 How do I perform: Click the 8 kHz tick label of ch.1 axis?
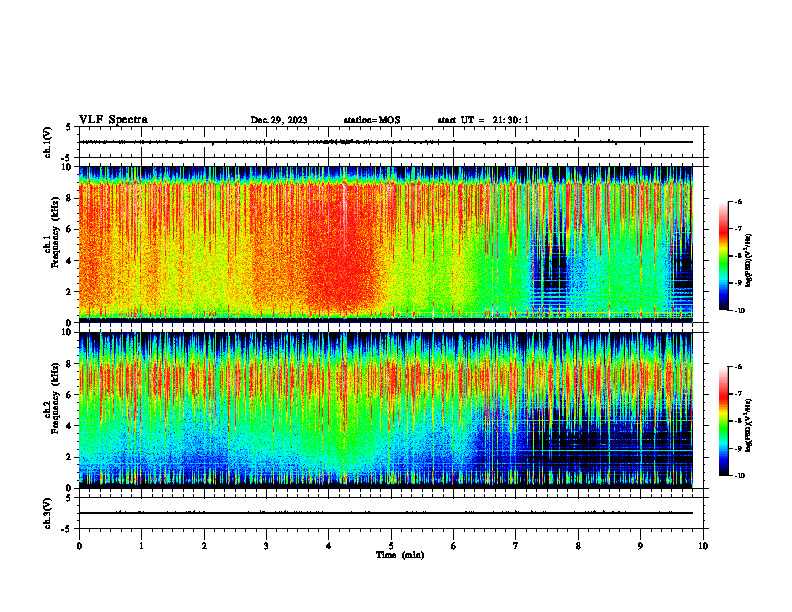pyautogui.click(x=69, y=198)
